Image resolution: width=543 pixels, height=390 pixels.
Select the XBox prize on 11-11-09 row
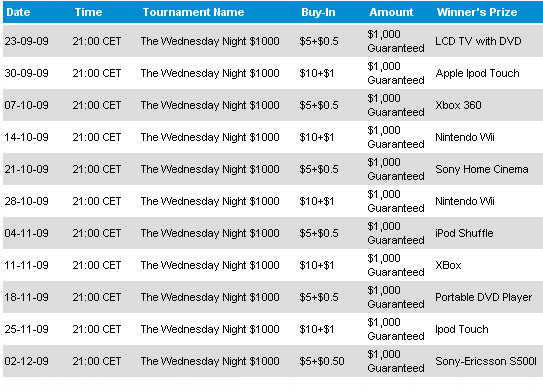point(448,265)
